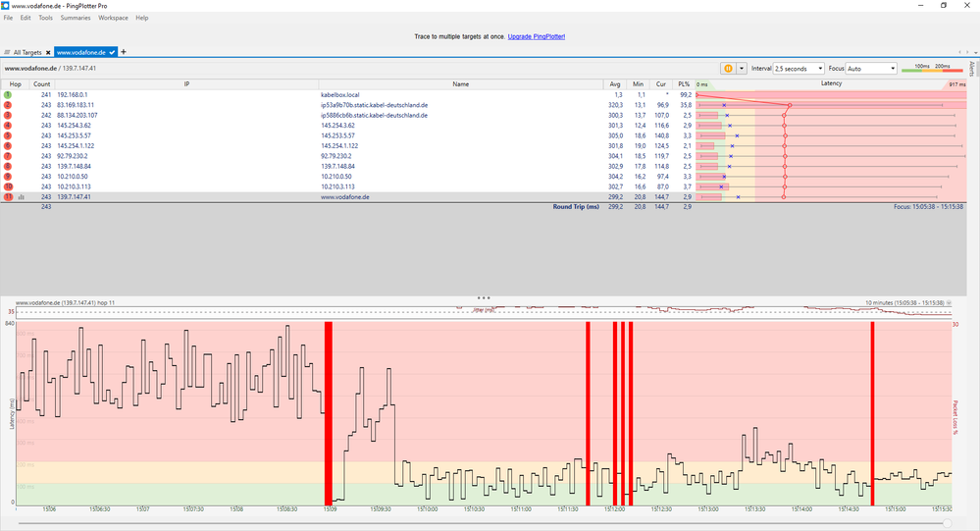Open the tab list dropdown arrow at top right
The image size is (980, 531).
pyautogui.click(x=976, y=52)
